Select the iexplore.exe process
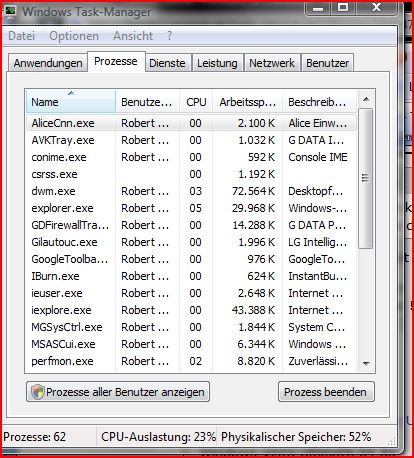Screen dimensions: 414x458 click(x=191, y=310)
